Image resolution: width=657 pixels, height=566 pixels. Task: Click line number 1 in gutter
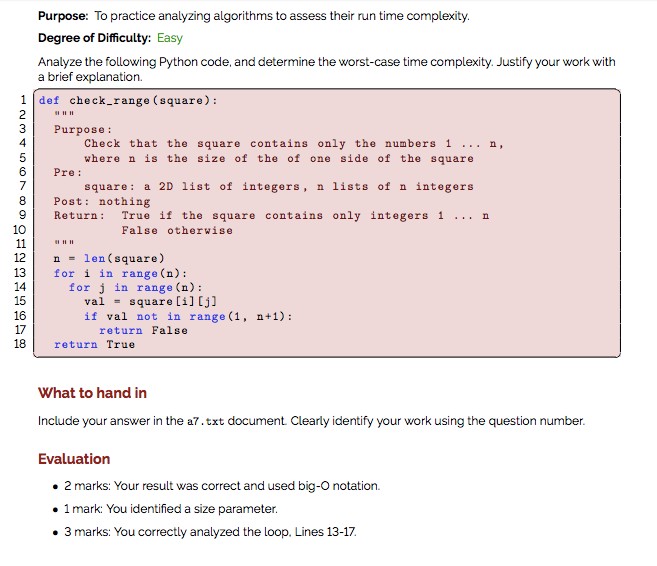click(x=23, y=100)
